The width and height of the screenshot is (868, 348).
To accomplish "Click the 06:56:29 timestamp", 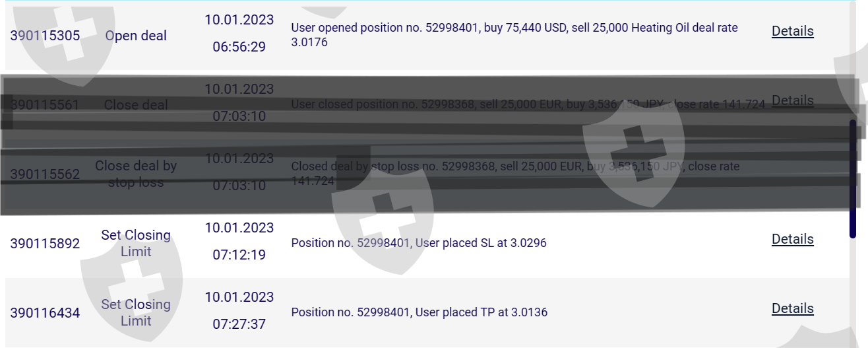I will pos(239,47).
